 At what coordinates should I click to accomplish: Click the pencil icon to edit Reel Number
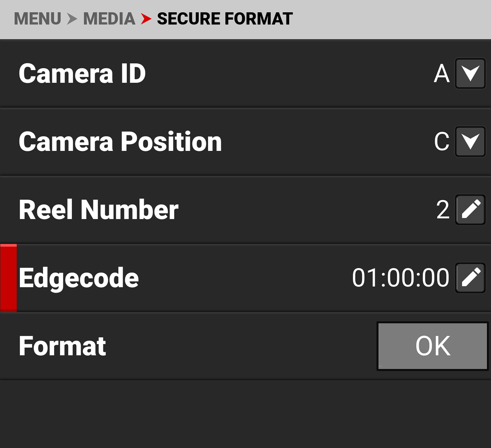tap(470, 209)
